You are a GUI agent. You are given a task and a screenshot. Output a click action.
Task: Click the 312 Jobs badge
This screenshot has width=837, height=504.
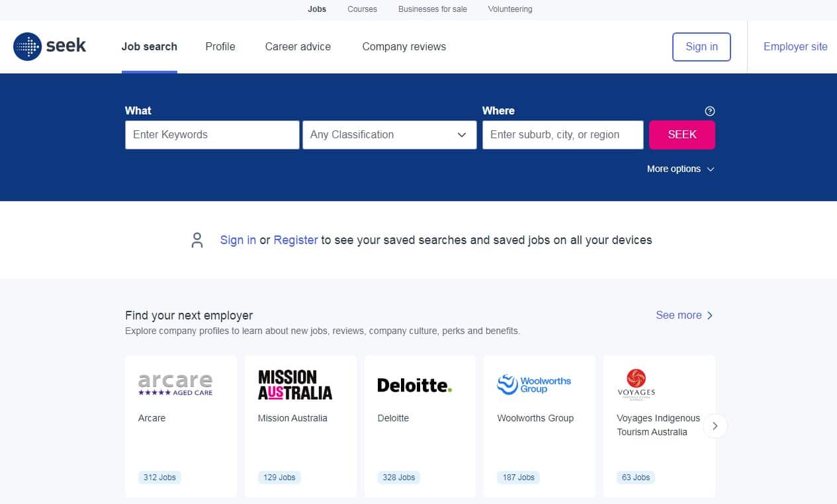click(159, 478)
